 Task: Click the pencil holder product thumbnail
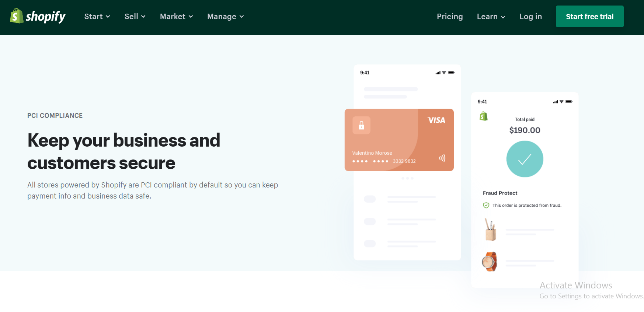coord(490,229)
